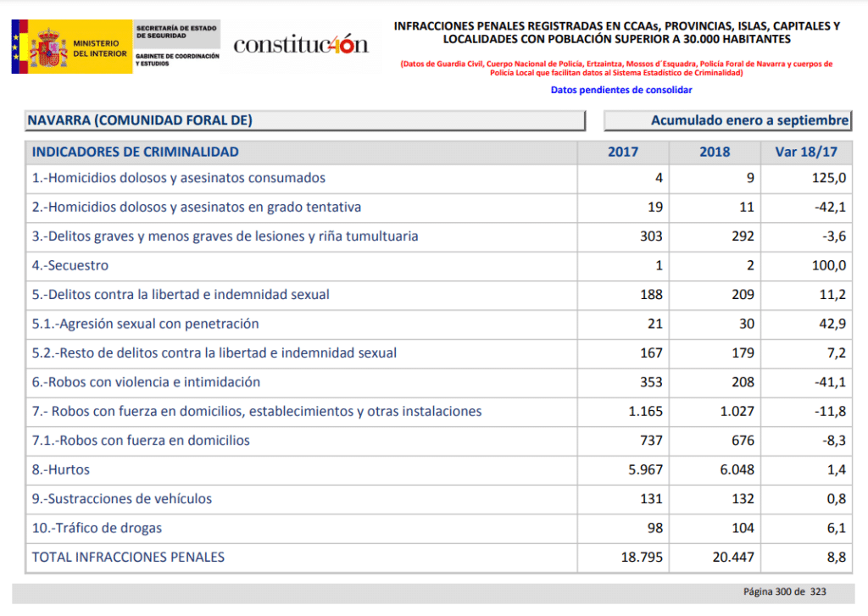
Task: Click the Constitución 40 anniversary logo
Action: click(301, 44)
